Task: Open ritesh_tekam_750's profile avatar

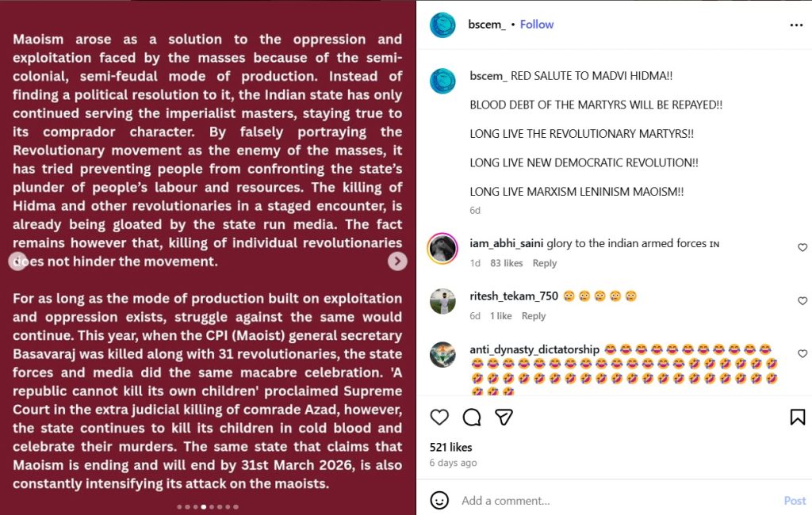Action: pos(442,301)
